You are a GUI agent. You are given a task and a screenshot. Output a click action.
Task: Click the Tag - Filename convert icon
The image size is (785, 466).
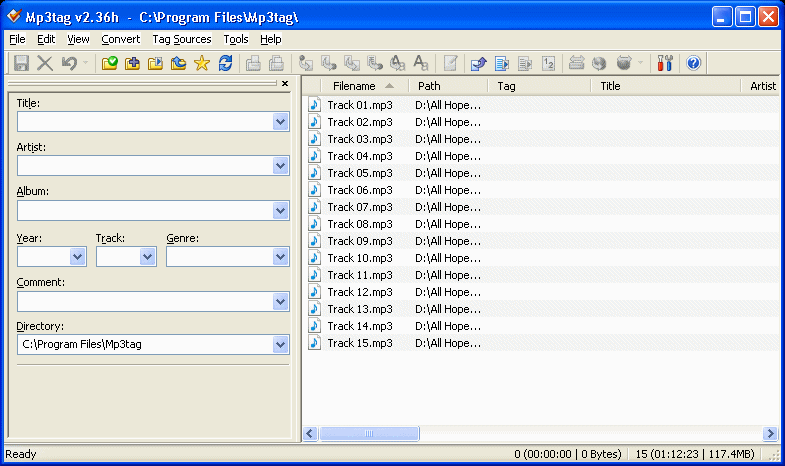click(305, 63)
